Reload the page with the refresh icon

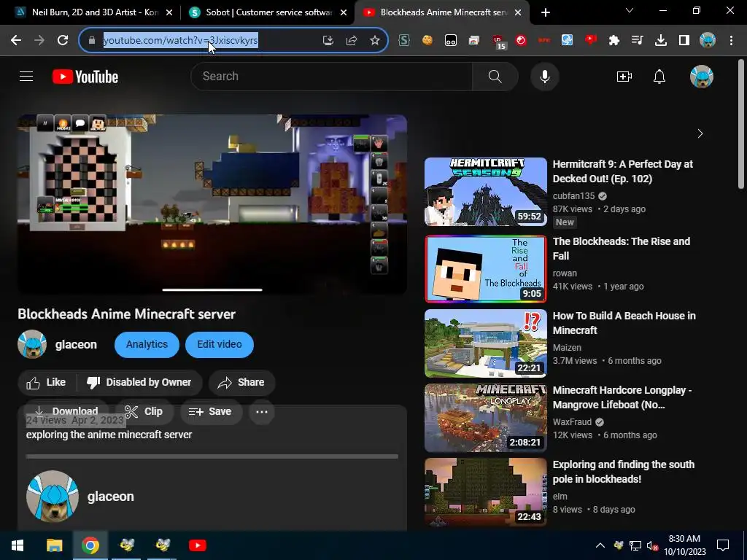pyautogui.click(x=63, y=41)
